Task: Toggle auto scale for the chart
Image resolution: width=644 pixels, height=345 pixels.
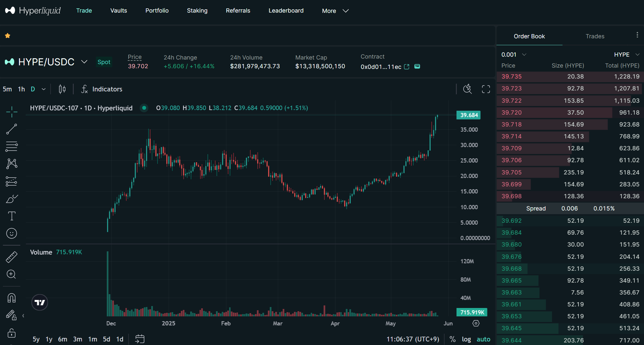Action: 483,339
